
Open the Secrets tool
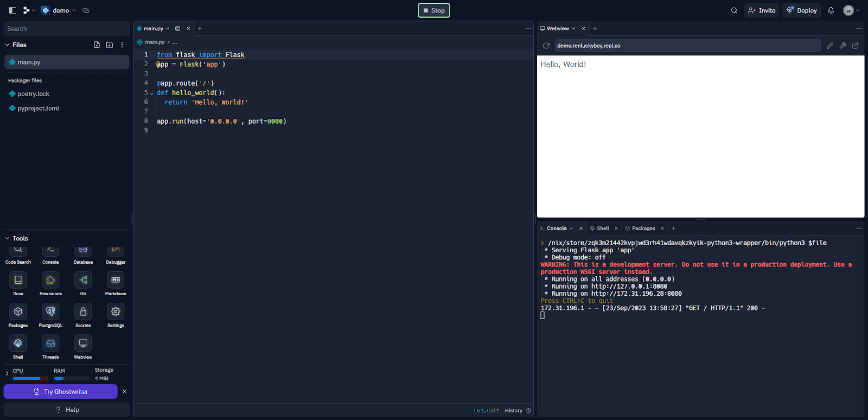point(83,312)
